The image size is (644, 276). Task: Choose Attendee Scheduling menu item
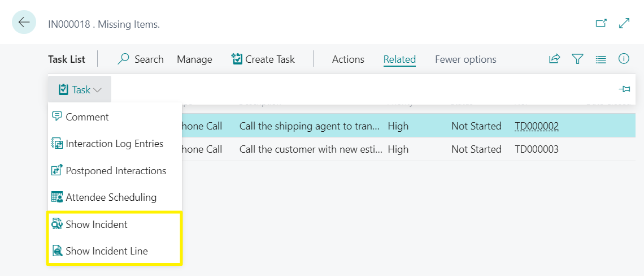point(115,197)
